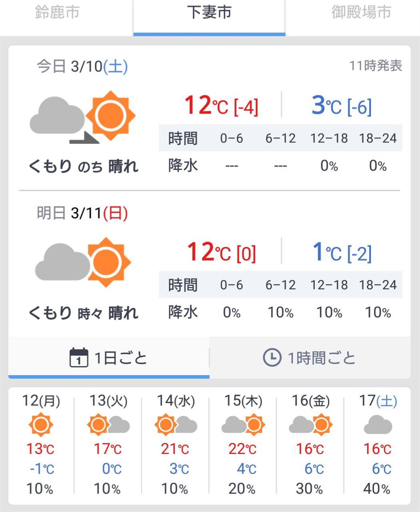Click the 11時発表 announcement time label
Viewport: 420px width, 512px height.
point(376,66)
